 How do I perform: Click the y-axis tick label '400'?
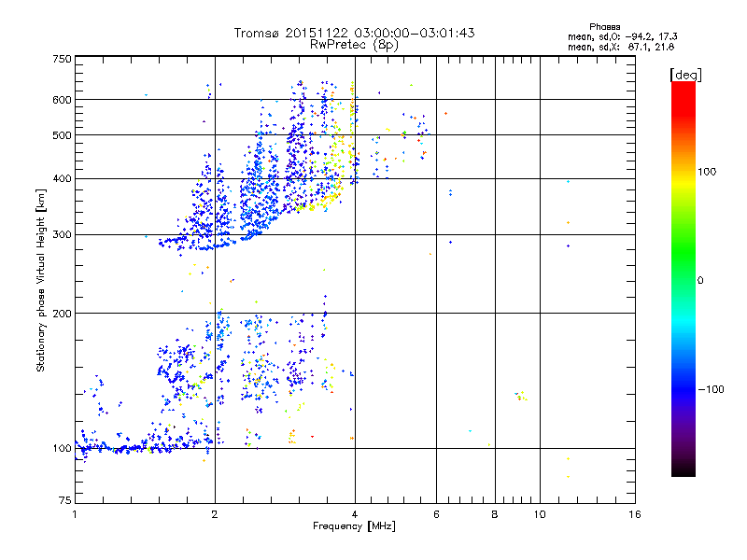63,179
